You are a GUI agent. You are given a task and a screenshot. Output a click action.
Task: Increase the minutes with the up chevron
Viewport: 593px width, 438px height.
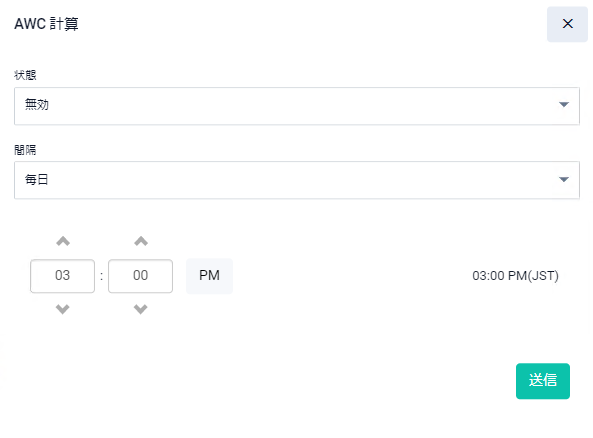pyautogui.click(x=141, y=241)
